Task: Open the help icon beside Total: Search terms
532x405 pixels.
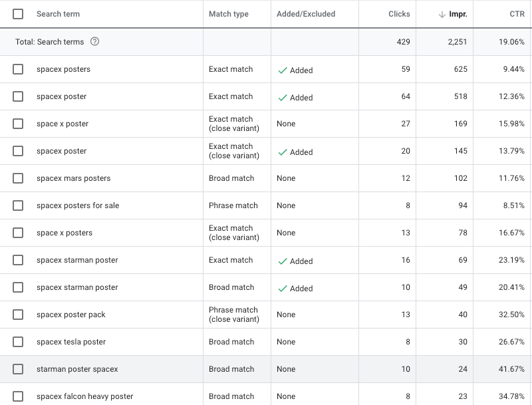Action: (x=94, y=41)
